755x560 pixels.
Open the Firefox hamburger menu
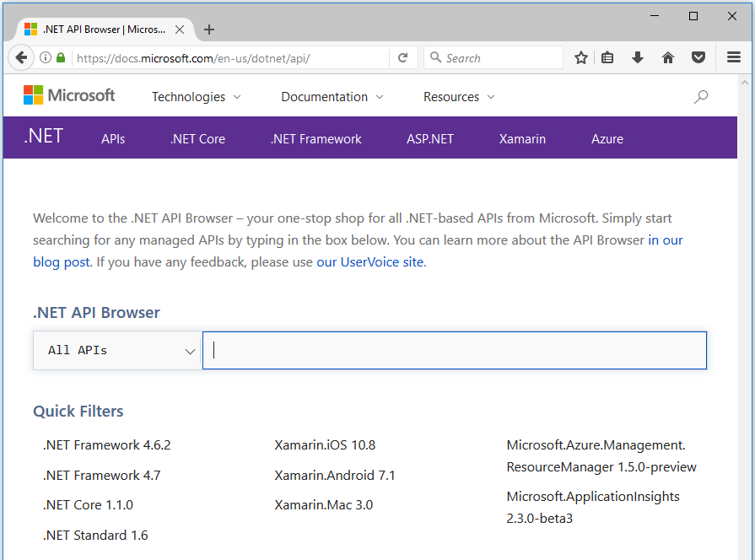coord(734,58)
